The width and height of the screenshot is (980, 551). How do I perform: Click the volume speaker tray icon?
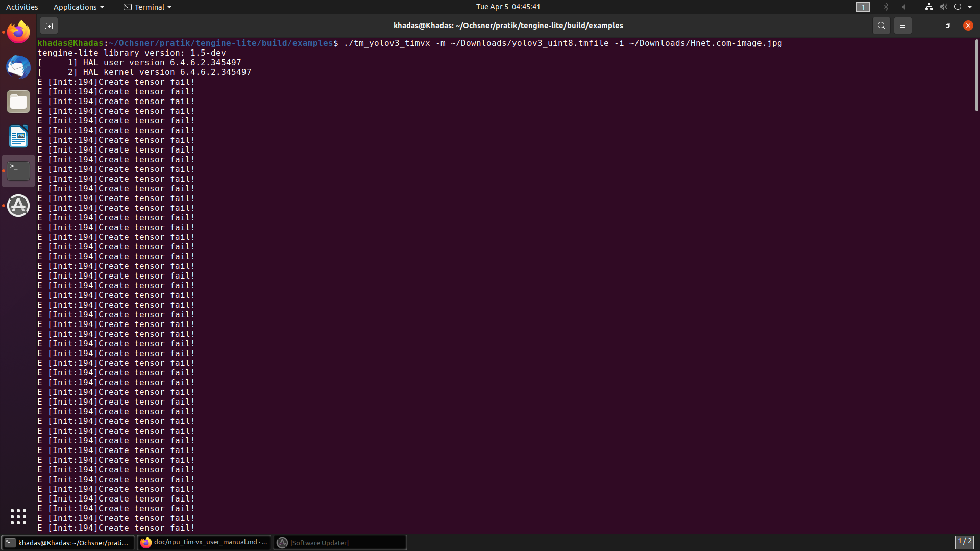tap(943, 7)
